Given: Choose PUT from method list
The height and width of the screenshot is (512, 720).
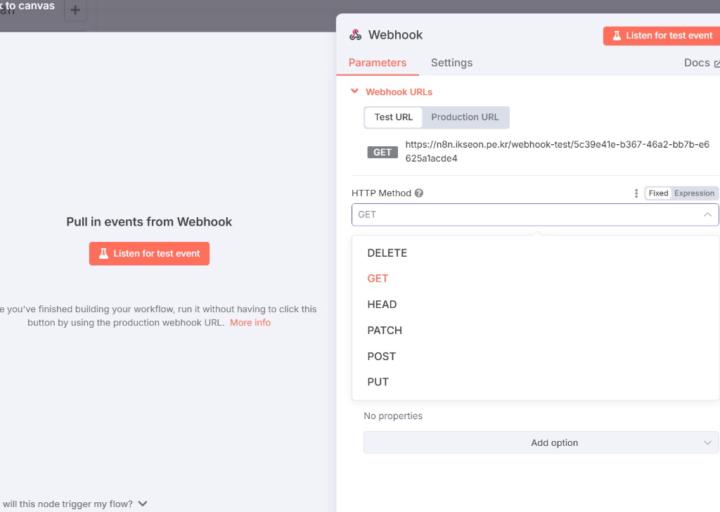Looking at the screenshot, I should point(535,382).
